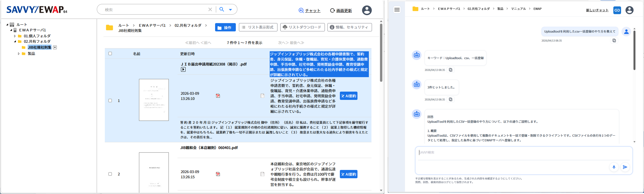This screenshot has height=194, width=644.
Task: Clear the search box with X icon
Action: point(210,9)
